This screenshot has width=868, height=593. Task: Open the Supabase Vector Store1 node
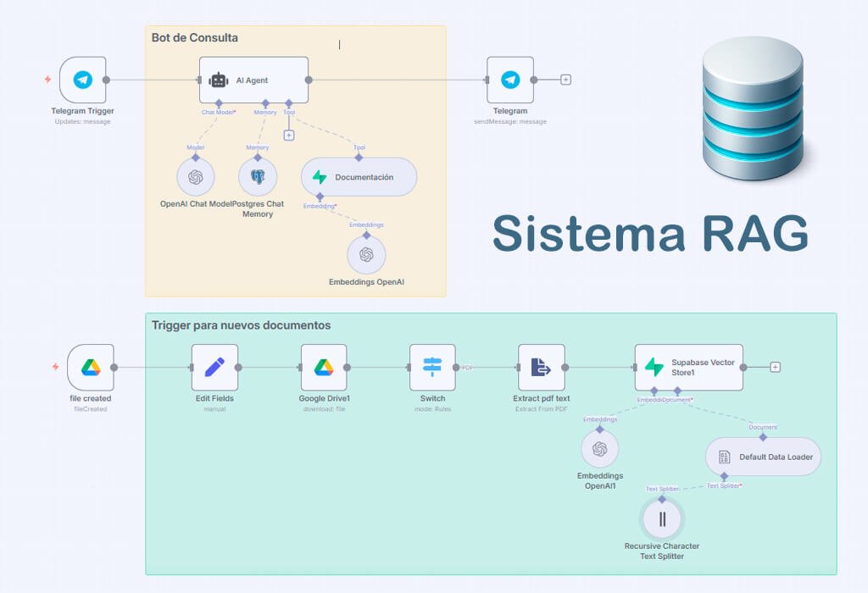(688, 368)
